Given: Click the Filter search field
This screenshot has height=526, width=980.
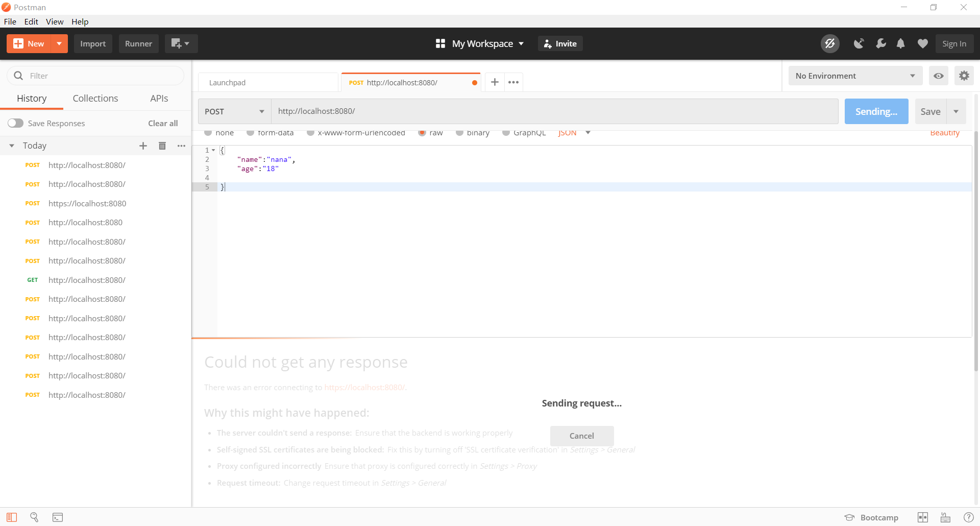Looking at the screenshot, I should [x=95, y=76].
